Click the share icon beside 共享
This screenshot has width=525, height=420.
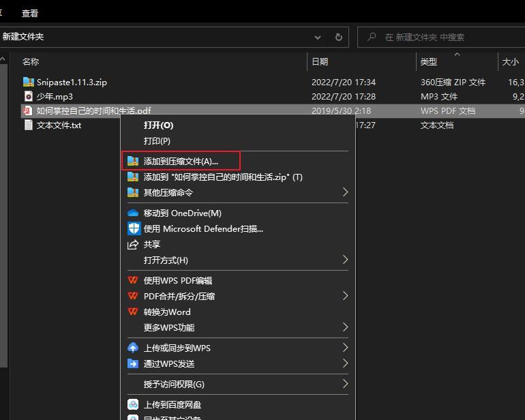coord(133,245)
